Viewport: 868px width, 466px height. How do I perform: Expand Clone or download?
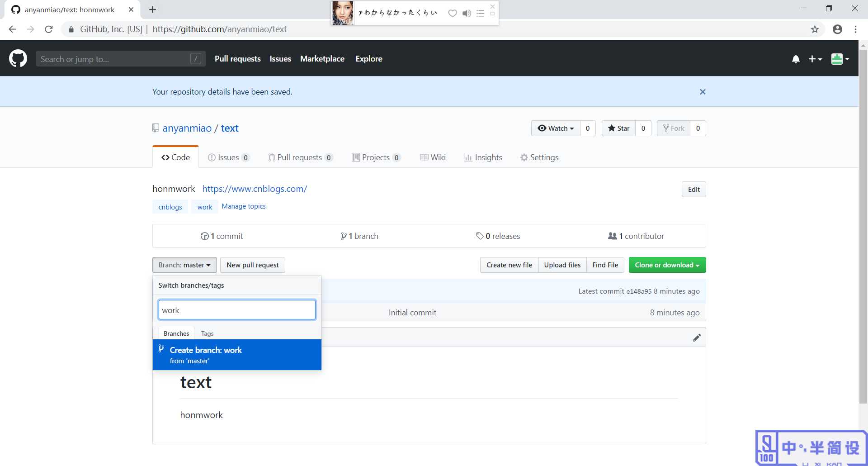point(667,265)
